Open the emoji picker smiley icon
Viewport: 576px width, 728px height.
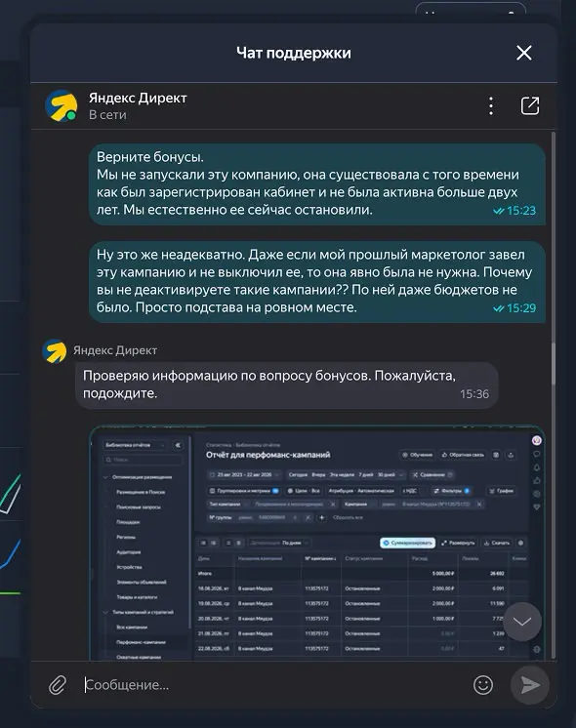point(483,685)
